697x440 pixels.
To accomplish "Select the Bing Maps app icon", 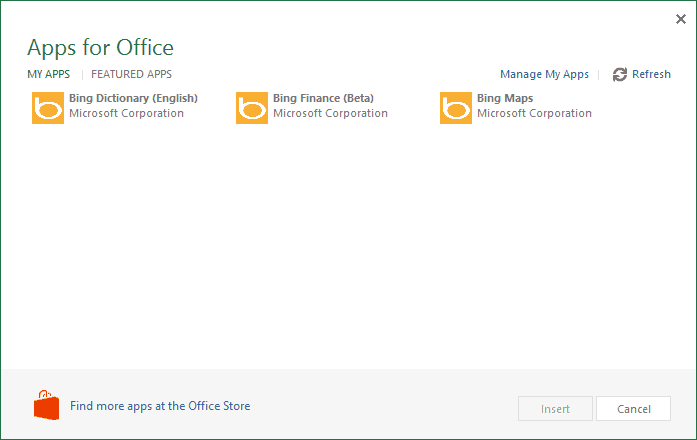I will coord(456,108).
